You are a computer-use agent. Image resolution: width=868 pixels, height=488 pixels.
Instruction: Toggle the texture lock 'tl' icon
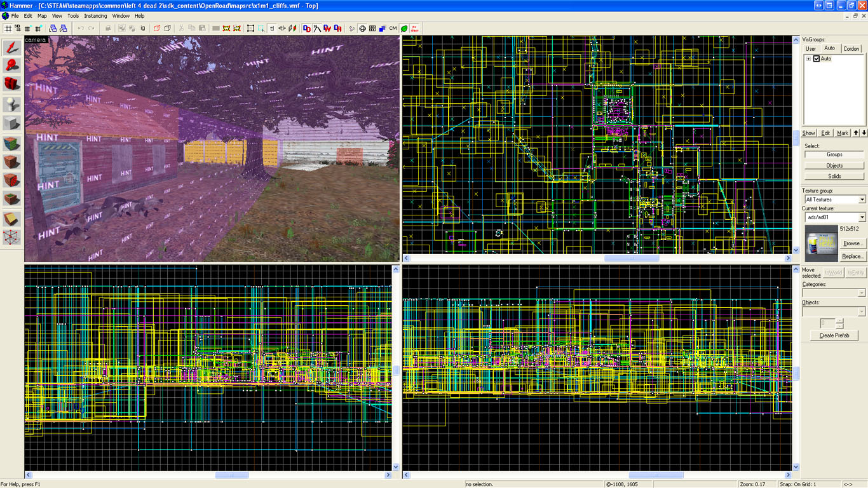(272, 29)
